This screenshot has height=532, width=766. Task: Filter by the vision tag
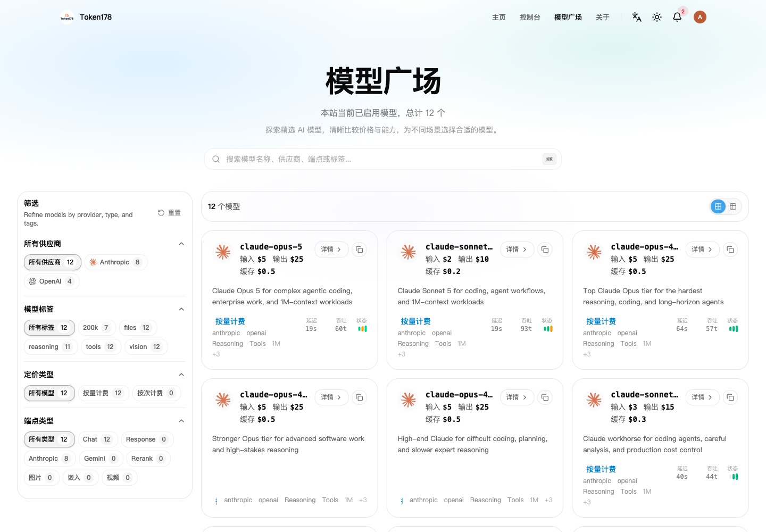coord(146,347)
